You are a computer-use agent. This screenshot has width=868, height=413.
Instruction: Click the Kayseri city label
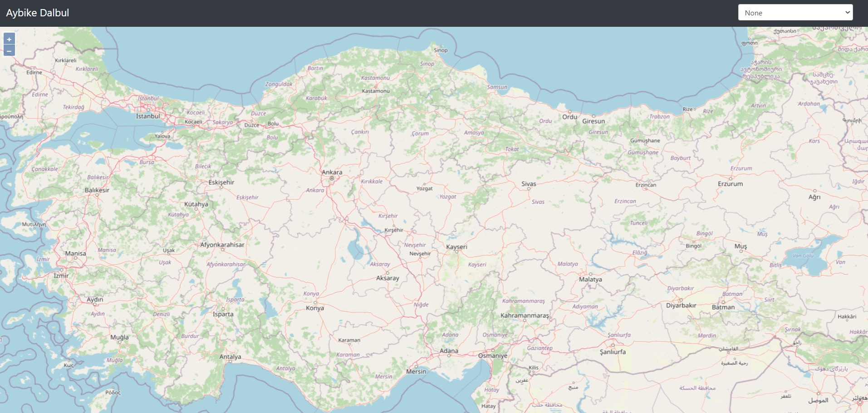click(x=456, y=247)
